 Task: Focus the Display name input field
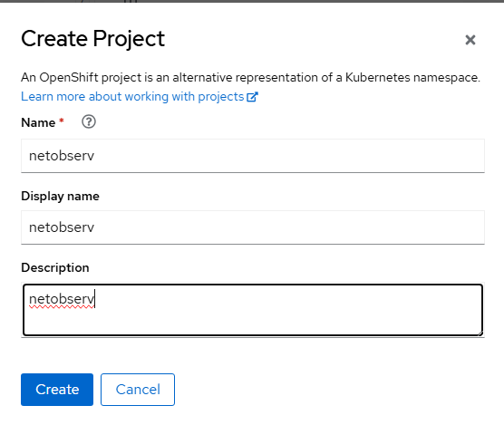(x=253, y=227)
